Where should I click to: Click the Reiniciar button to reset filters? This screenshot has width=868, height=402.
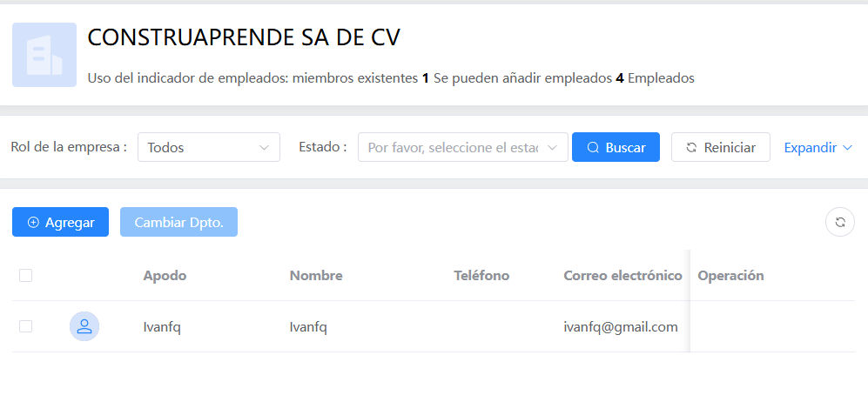pos(720,148)
